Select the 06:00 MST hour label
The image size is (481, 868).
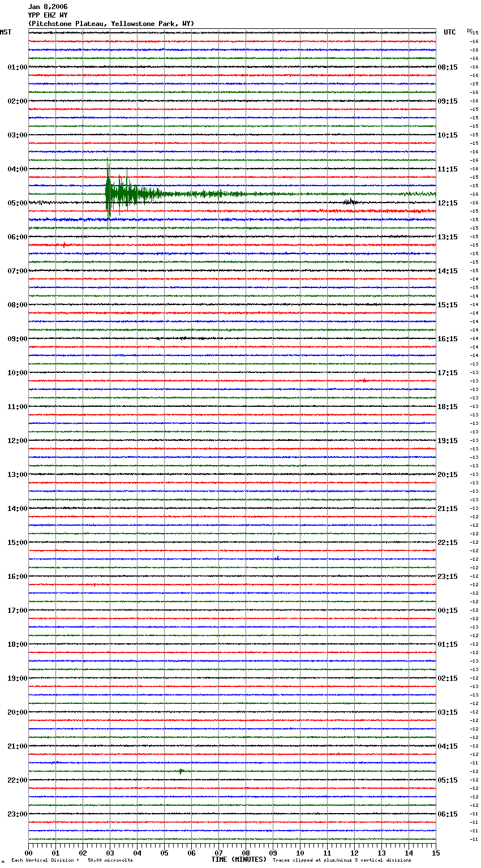point(18,237)
